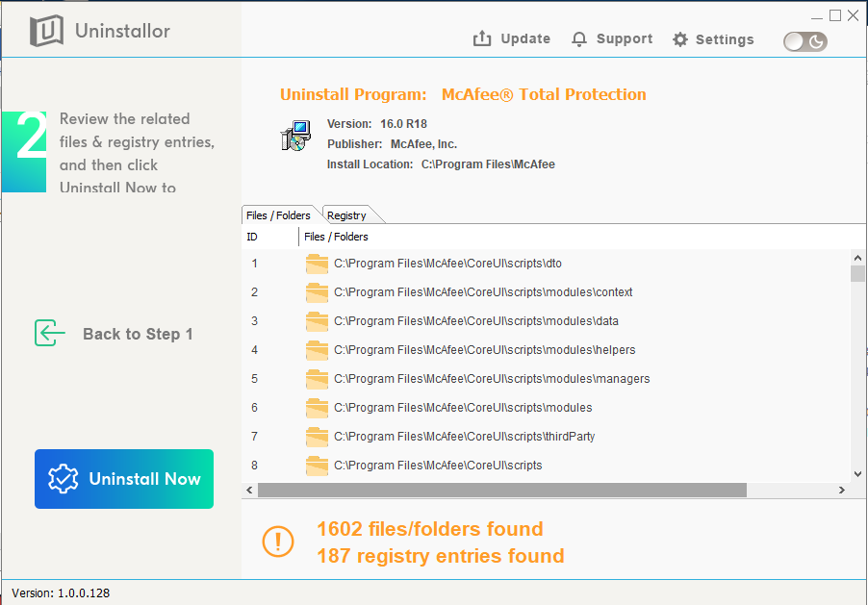Click ID number 8 cell
The height and width of the screenshot is (605, 868).
tap(254, 465)
